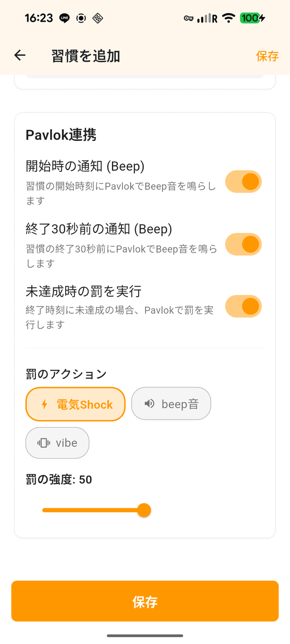Tap the cellular signal indicator
Viewport: 290px width, 644px height.
[205, 18]
